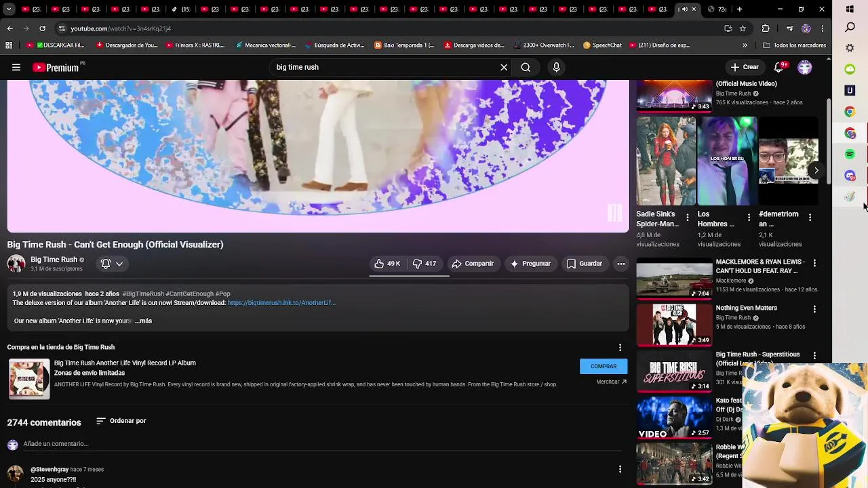
Task: Open 'Descargador de You...' bookmark
Action: click(x=127, y=45)
